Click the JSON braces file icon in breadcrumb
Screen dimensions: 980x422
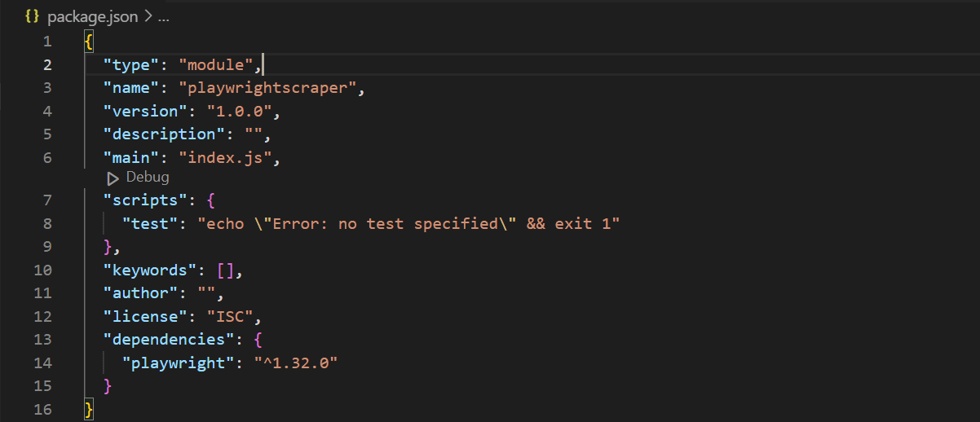[x=33, y=16]
